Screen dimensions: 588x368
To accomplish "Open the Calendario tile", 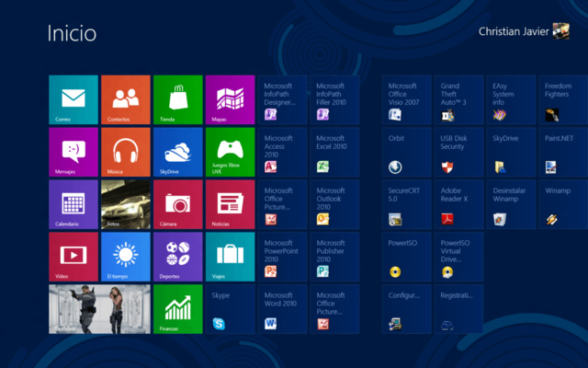I will (x=73, y=204).
